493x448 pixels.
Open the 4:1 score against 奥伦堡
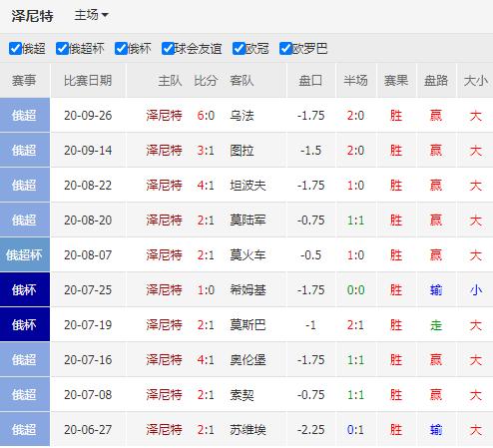click(x=206, y=360)
